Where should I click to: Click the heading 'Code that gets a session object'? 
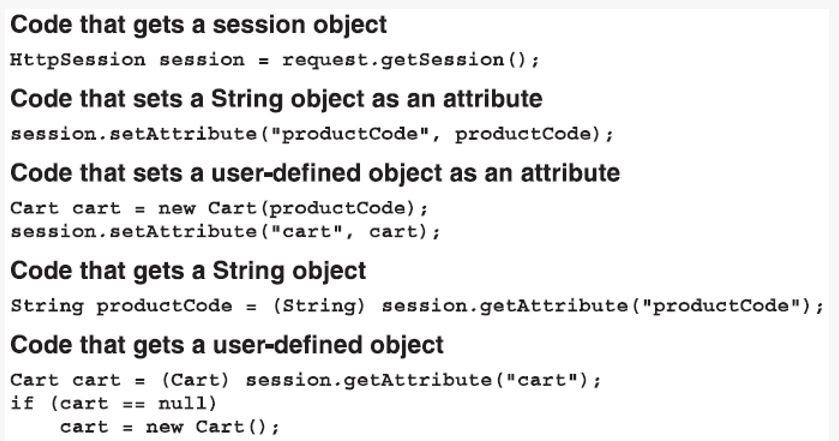pos(199,25)
